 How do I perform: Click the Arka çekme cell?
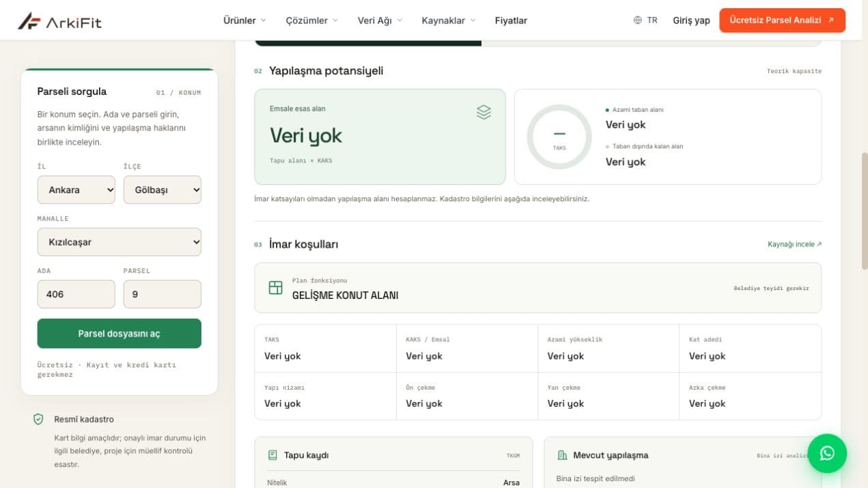(x=750, y=396)
